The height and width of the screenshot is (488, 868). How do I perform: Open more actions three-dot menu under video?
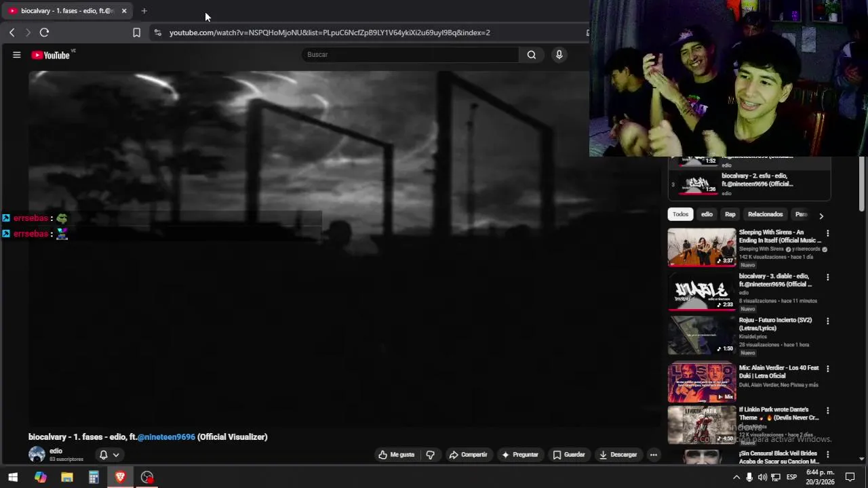(654, 455)
